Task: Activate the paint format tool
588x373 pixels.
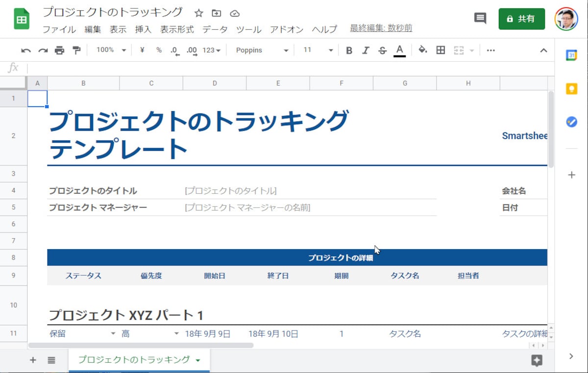Action: tap(76, 50)
